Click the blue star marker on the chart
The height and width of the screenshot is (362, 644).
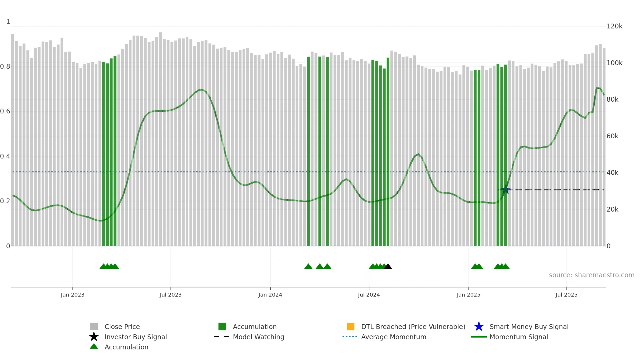pos(506,190)
